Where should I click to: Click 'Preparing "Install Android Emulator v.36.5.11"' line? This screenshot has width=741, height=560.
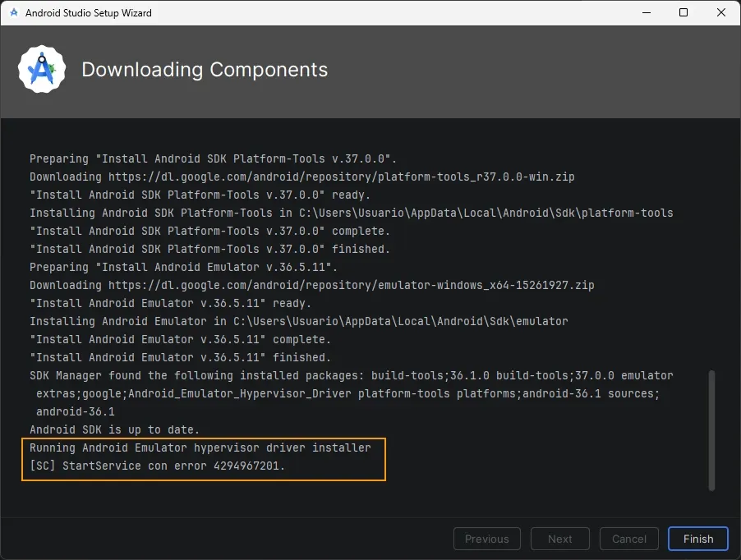pyautogui.click(x=183, y=267)
